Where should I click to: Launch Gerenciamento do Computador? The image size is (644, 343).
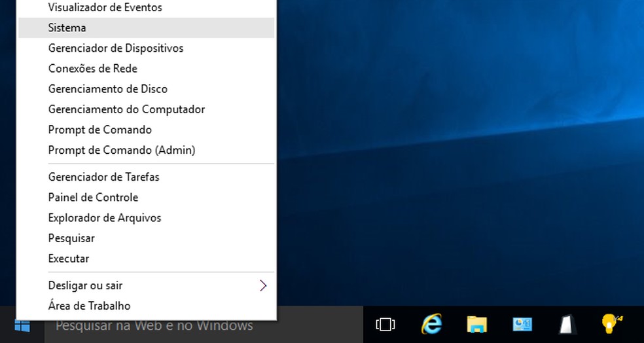(146, 109)
